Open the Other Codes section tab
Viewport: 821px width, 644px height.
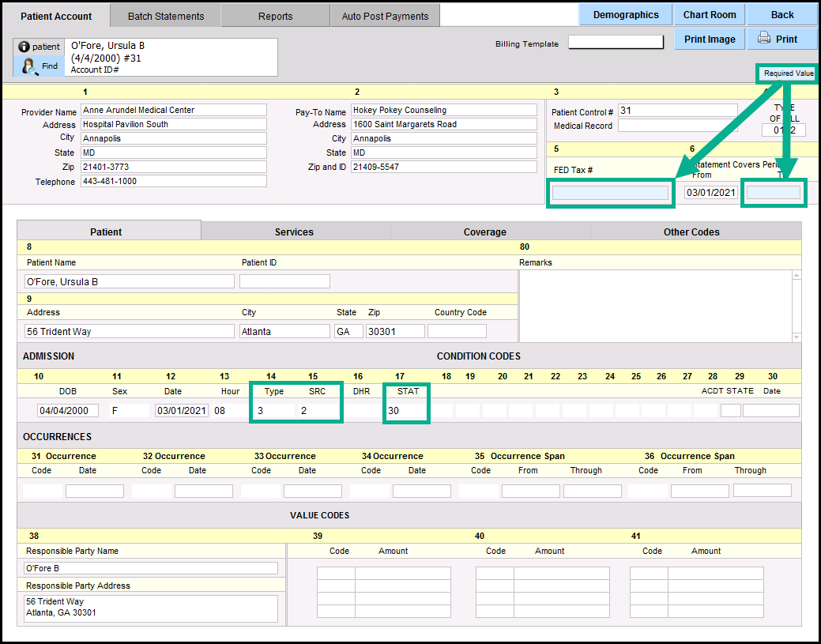tap(691, 232)
